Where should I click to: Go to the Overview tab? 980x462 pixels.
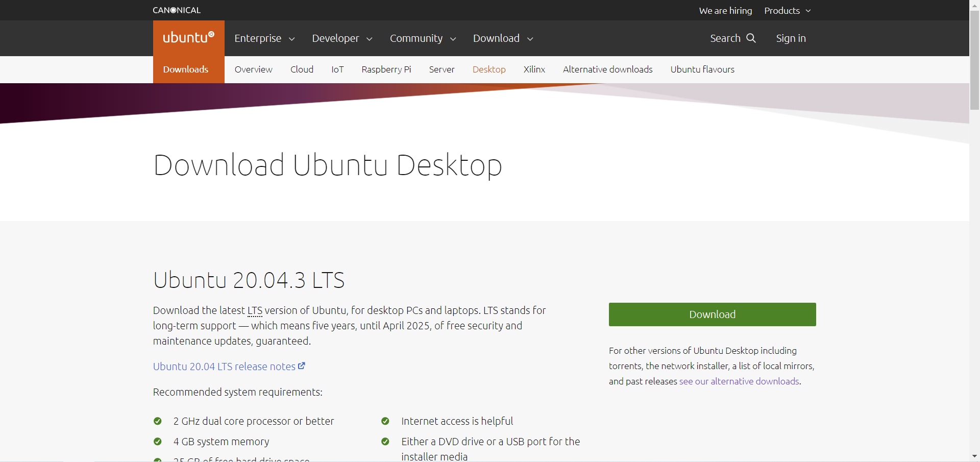(x=254, y=69)
